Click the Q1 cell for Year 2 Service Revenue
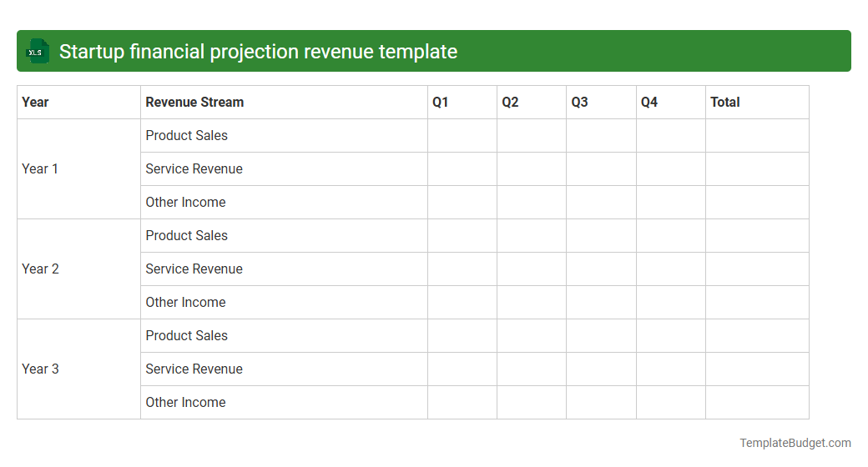 (x=462, y=269)
